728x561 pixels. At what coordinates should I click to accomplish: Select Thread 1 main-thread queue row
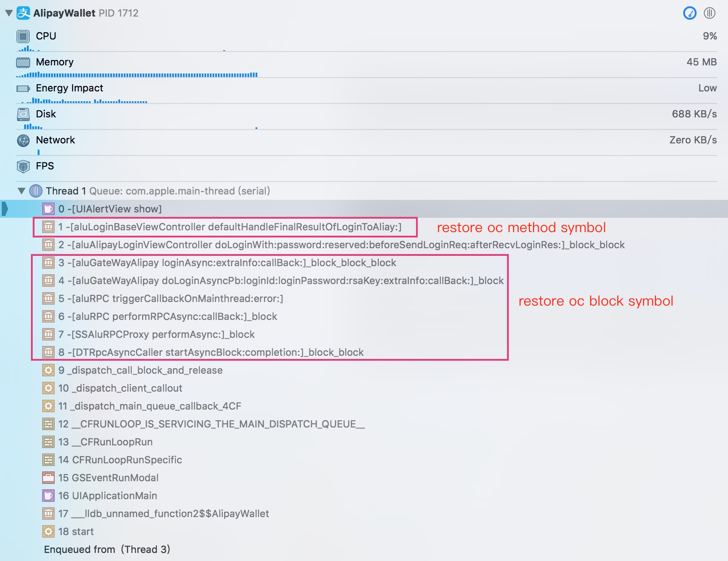(x=364, y=191)
